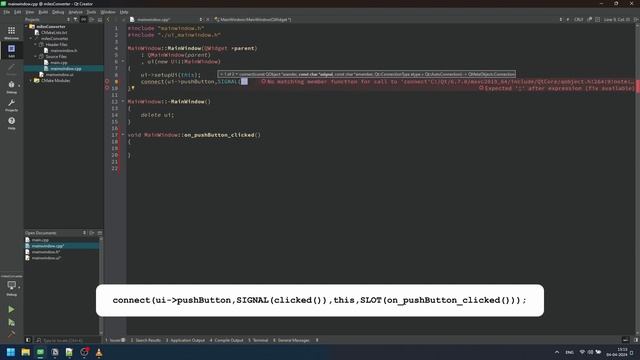
Task: Open the Edit menu
Action: point(18,12)
